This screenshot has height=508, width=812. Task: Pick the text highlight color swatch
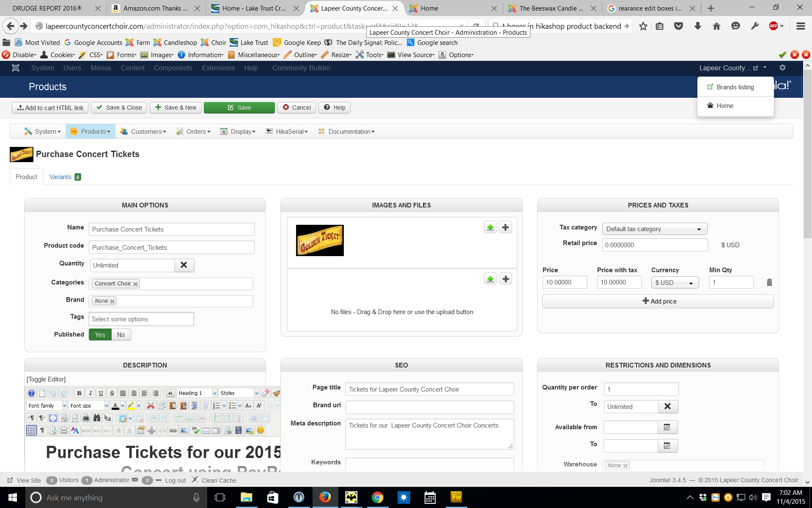[131, 406]
